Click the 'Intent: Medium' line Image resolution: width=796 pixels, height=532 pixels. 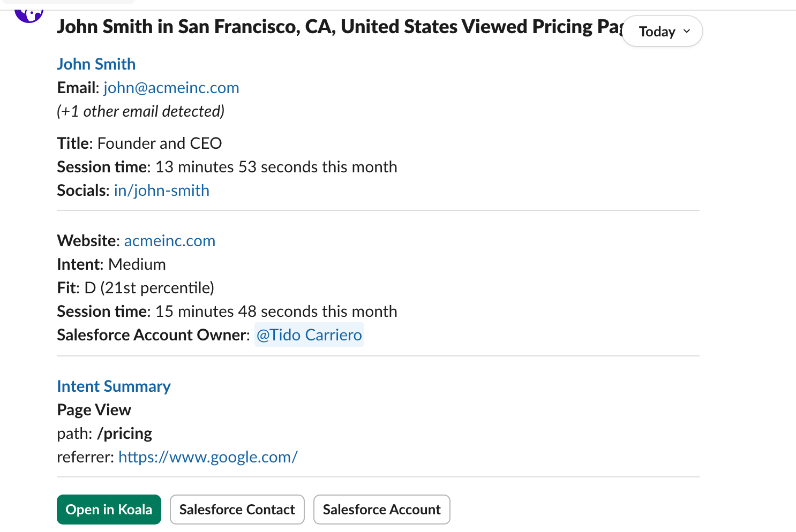click(111, 264)
